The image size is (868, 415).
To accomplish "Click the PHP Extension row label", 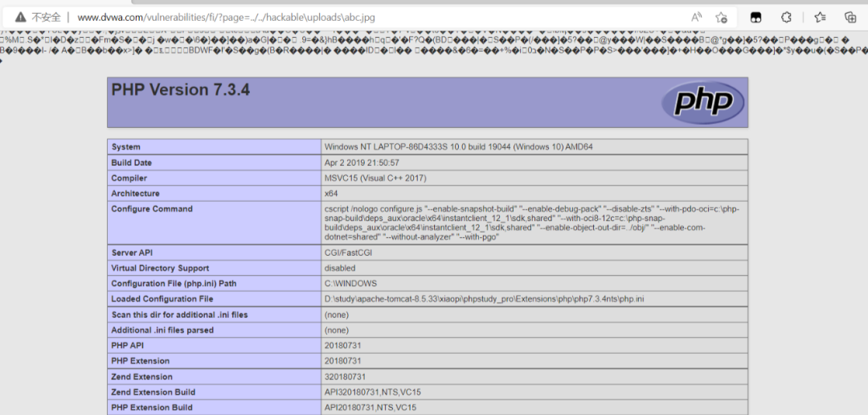I will [x=141, y=360].
